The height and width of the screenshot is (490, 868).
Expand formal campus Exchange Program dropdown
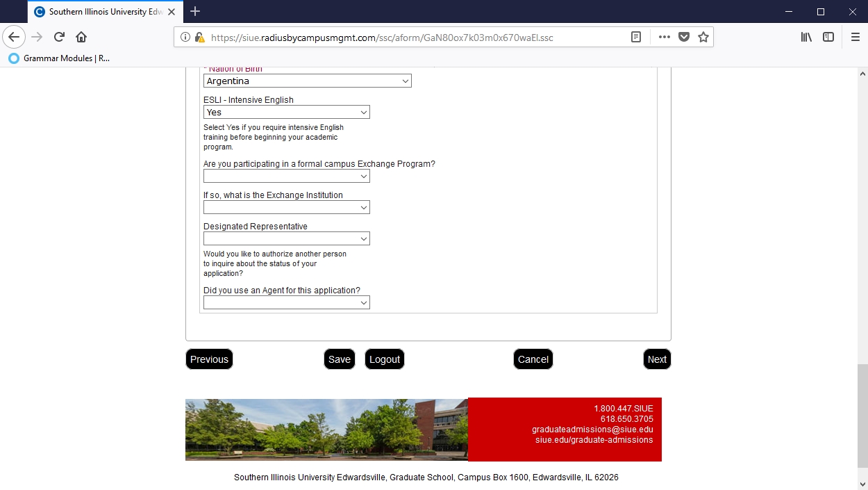[x=286, y=177]
